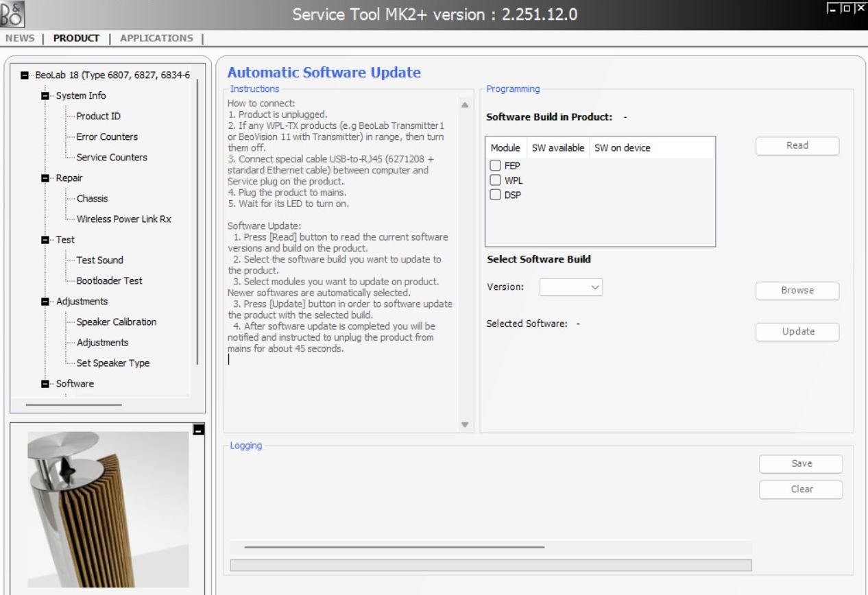
Task: Click instructions scroll down arrow
Action: tap(464, 424)
